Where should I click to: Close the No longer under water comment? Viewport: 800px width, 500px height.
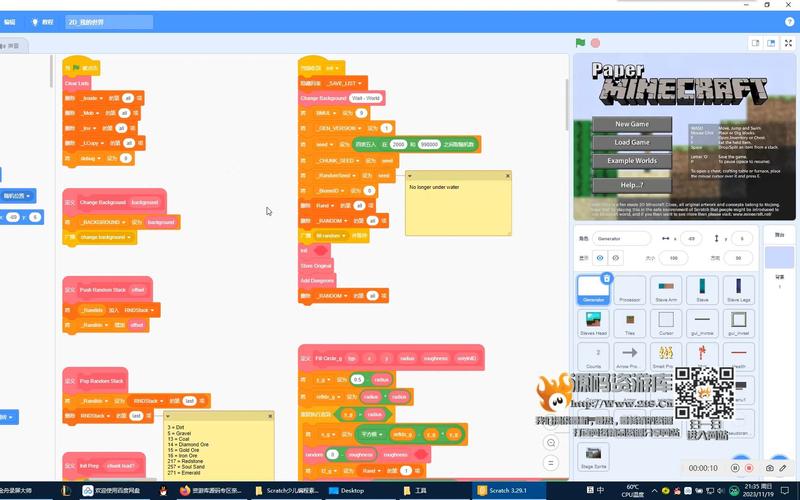pos(508,176)
